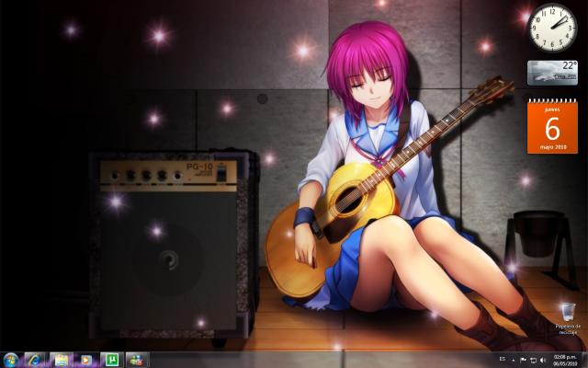Open Windows Explorer folder taskbar icon

[62, 360]
